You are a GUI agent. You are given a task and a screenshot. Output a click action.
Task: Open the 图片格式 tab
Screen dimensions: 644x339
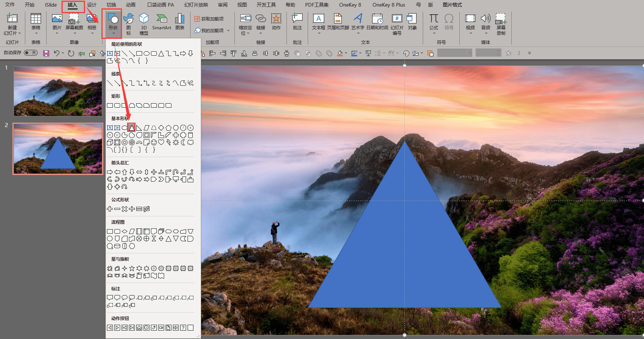(x=452, y=5)
